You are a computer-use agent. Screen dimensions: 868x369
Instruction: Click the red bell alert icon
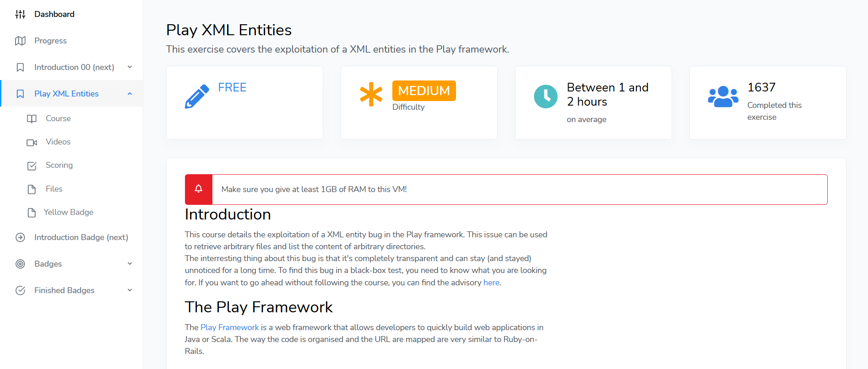click(199, 189)
